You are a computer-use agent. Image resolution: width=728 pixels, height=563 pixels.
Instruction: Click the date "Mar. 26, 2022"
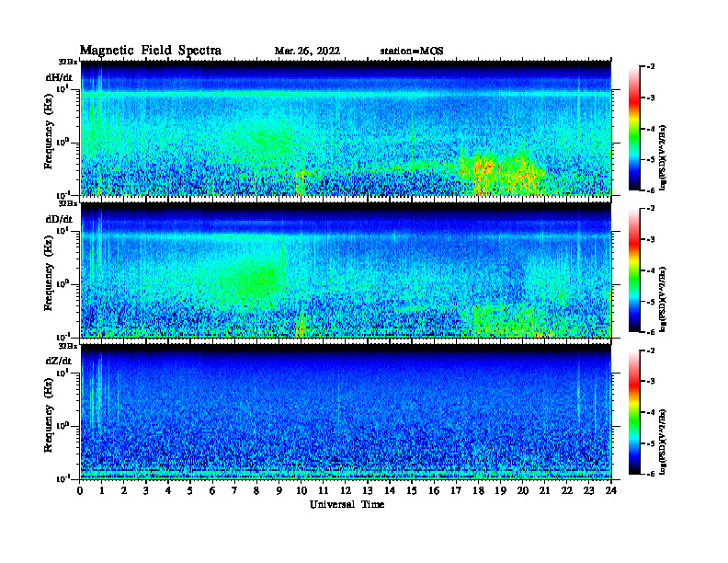(307, 51)
